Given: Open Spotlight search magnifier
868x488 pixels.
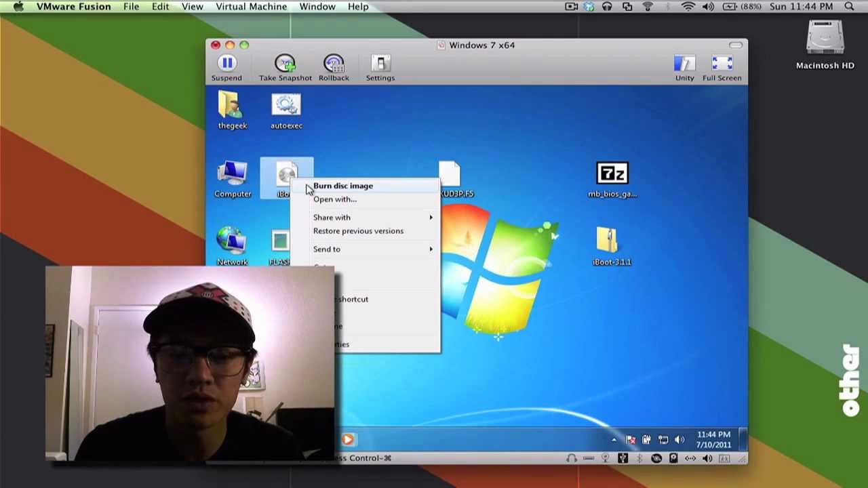Looking at the screenshot, I should (x=849, y=7).
